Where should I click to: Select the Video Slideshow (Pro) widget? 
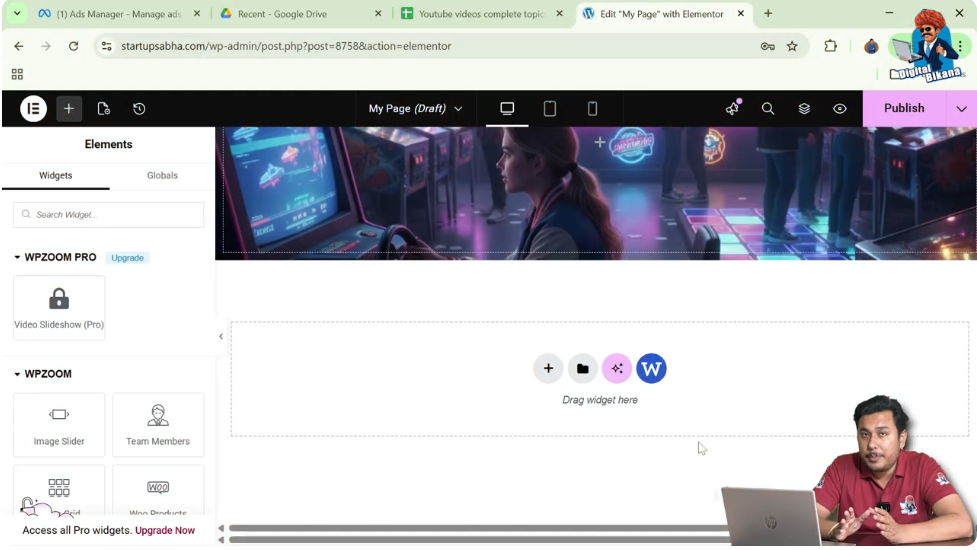[59, 308]
